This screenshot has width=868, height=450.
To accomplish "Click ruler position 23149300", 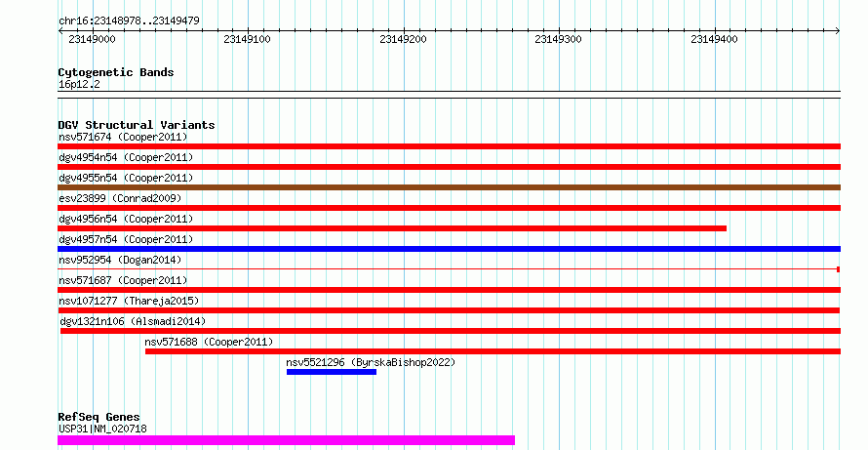I will pos(558,39).
